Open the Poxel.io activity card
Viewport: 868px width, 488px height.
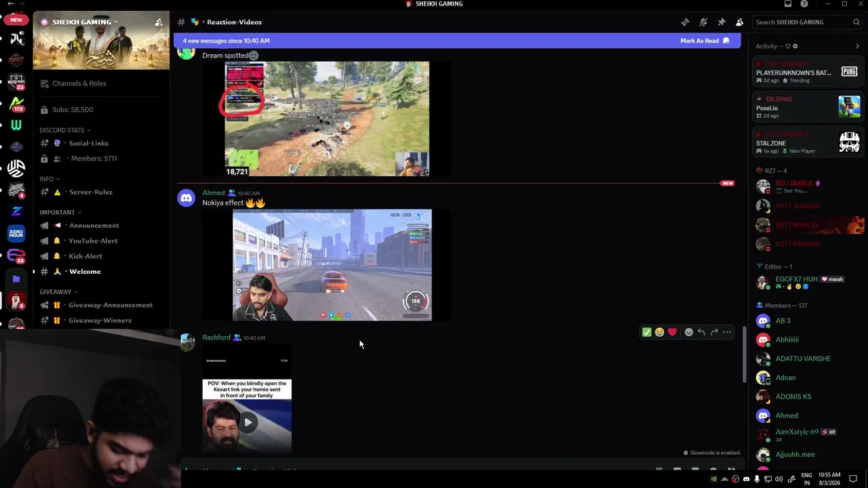(808, 107)
